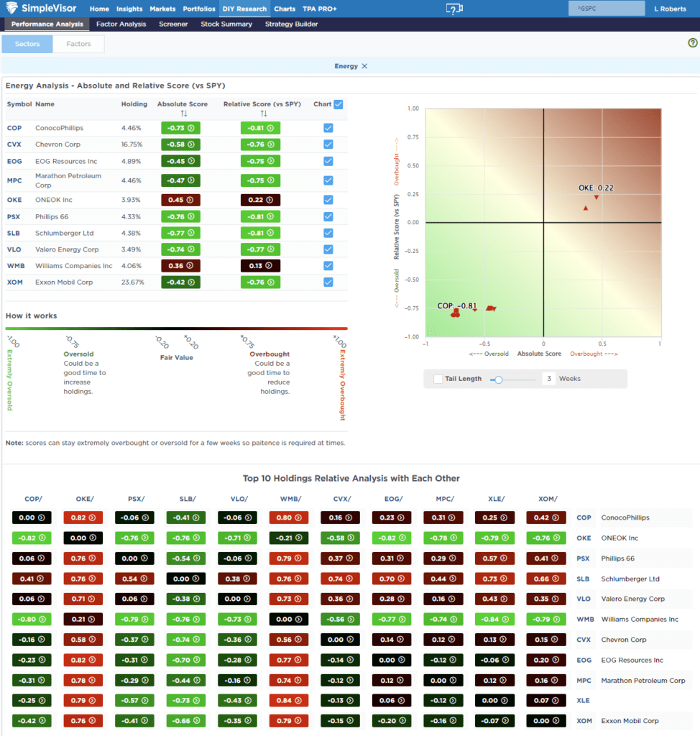Open the Markets menu
700x736 pixels.
tap(162, 9)
